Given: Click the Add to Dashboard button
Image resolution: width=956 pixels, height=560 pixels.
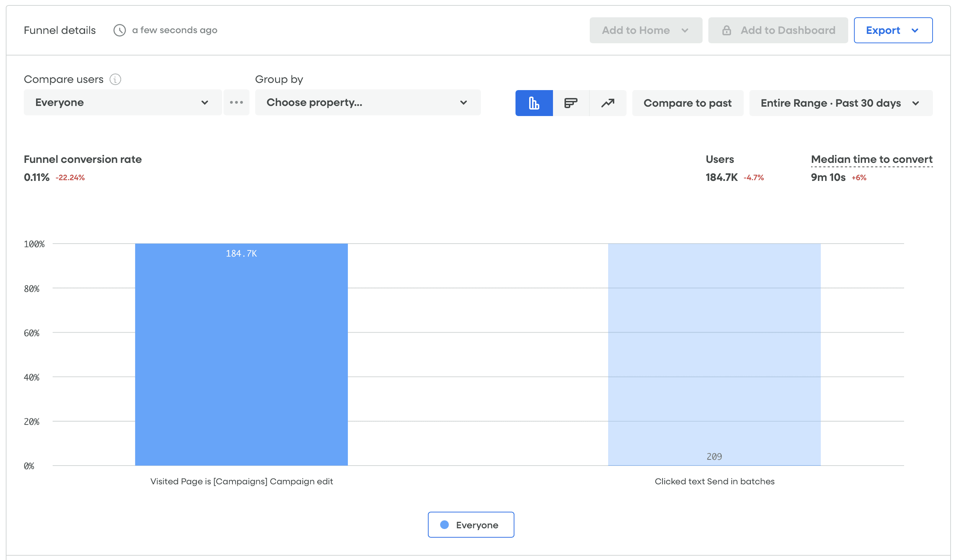Looking at the screenshot, I should click(787, 30).
